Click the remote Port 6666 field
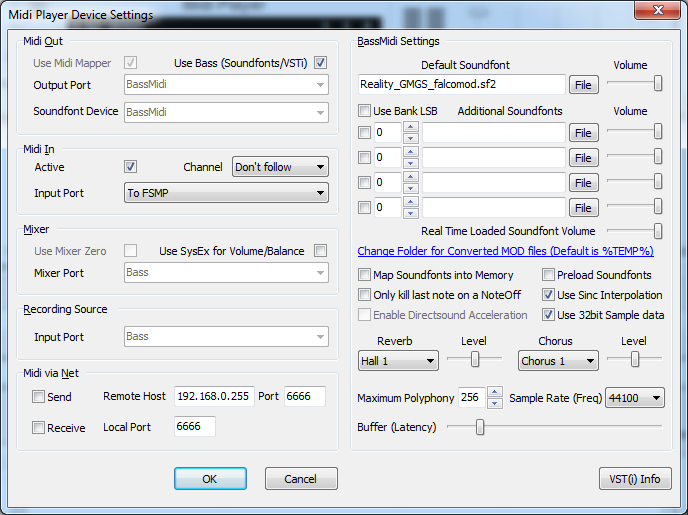Image resolution: width=688 pixels, height=515 pixels. [x=305, y=396]
